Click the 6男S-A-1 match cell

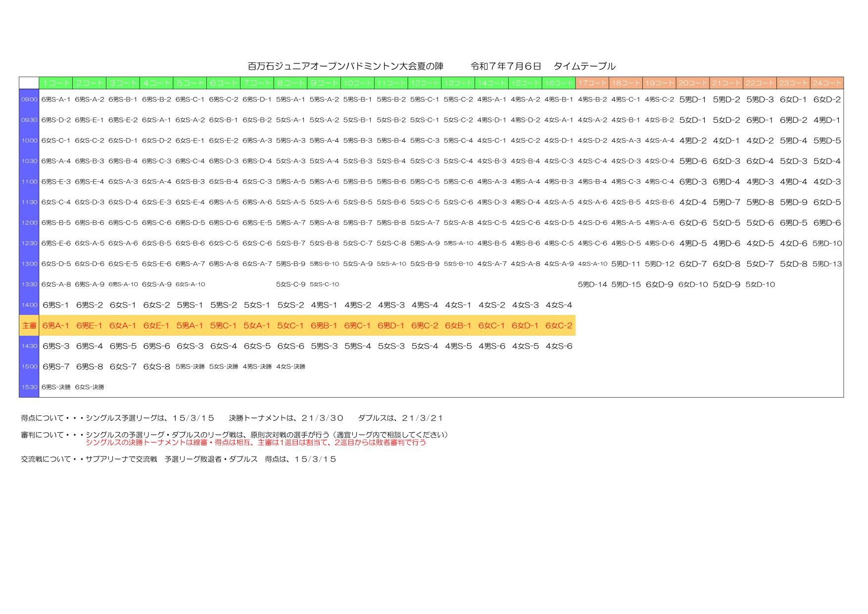pos(56,100)
